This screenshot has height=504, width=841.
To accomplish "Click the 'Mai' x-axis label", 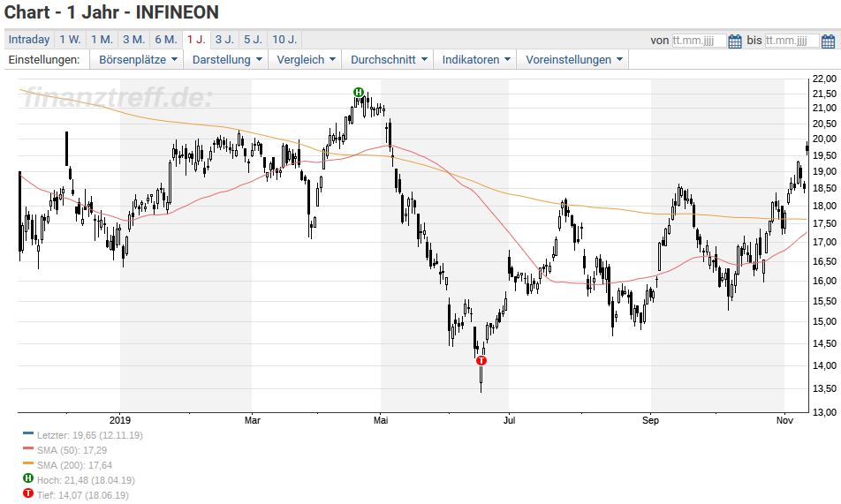I will (381, 420).
